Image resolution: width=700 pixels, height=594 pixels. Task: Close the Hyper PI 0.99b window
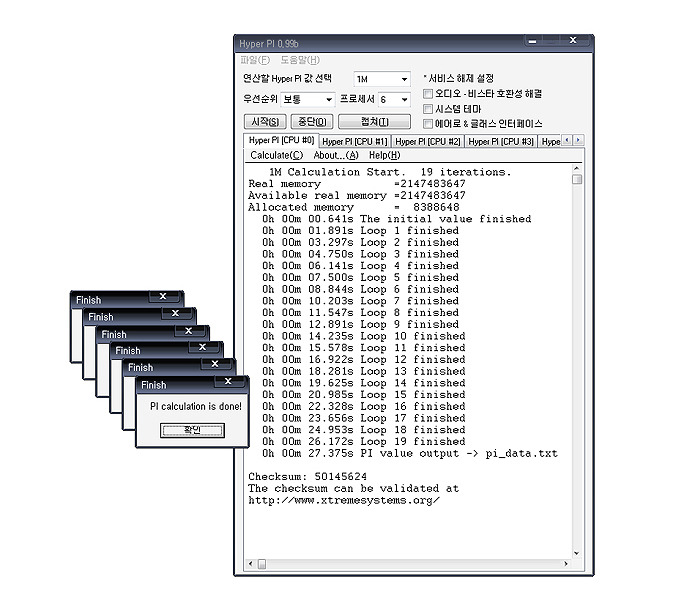pyautogui.click(x=573, y=41)
